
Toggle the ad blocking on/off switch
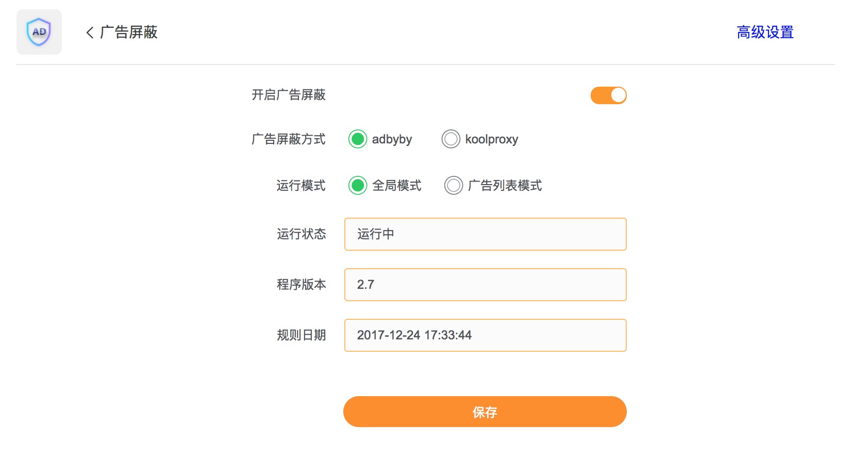coord(609,95)
